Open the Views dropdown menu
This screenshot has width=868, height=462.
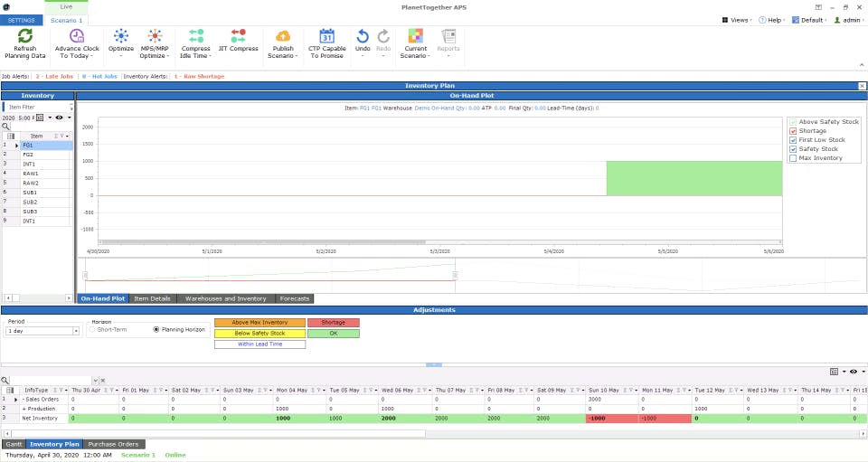[x=738, y=20]
